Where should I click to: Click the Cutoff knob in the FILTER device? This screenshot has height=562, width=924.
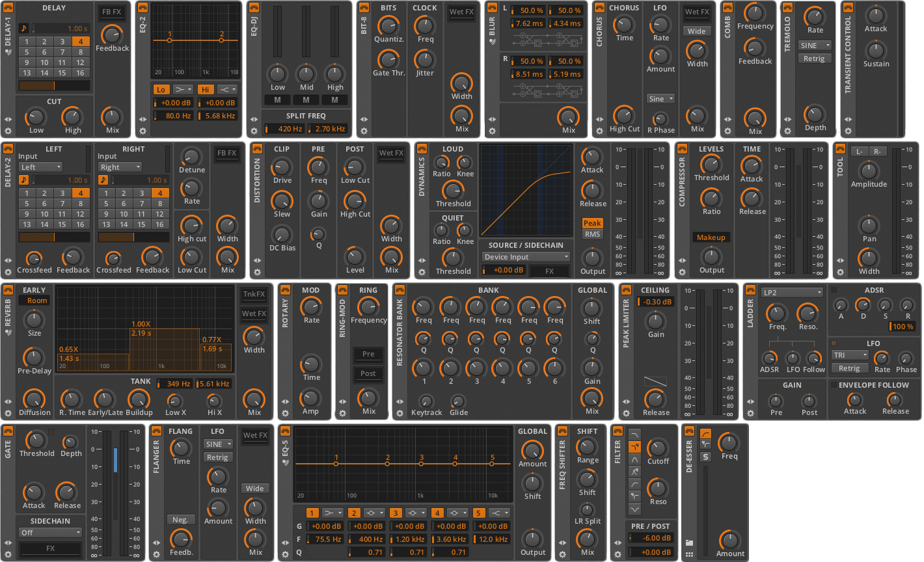(657, 448)
